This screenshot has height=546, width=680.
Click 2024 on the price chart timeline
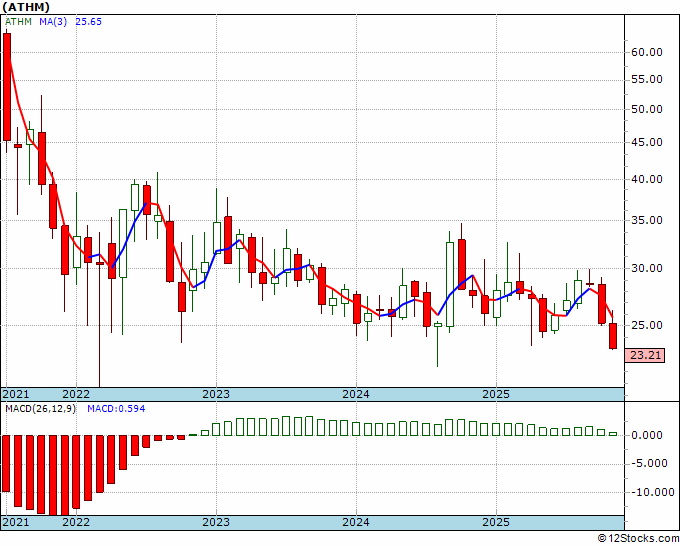[356, 394]
